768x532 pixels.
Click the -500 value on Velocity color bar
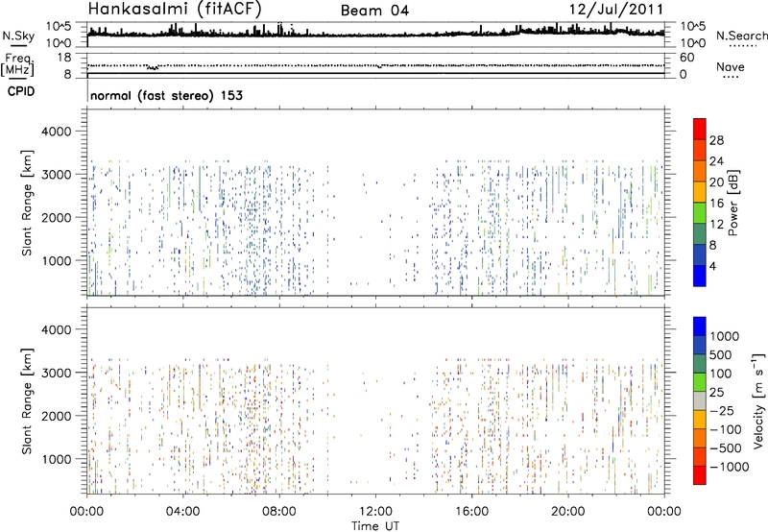(726, 447)
